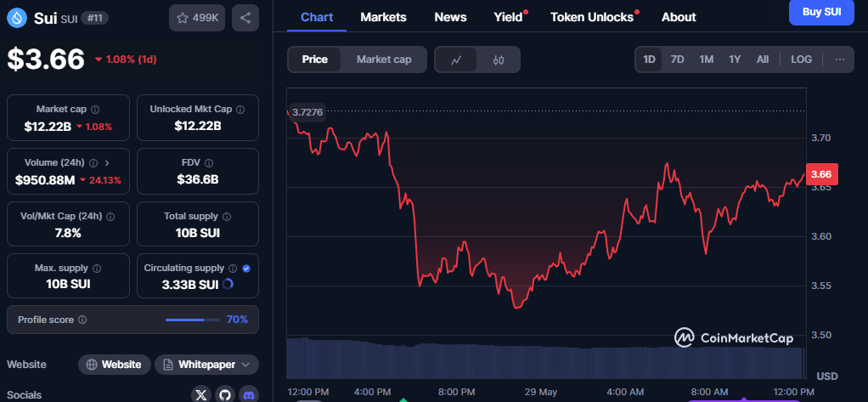Add Sui to watchlist with star button

197,19
